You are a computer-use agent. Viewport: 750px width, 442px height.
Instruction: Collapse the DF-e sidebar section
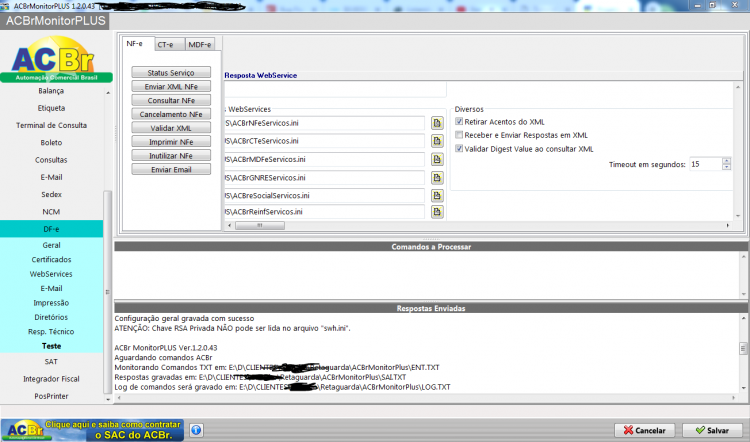coord(51,229)
